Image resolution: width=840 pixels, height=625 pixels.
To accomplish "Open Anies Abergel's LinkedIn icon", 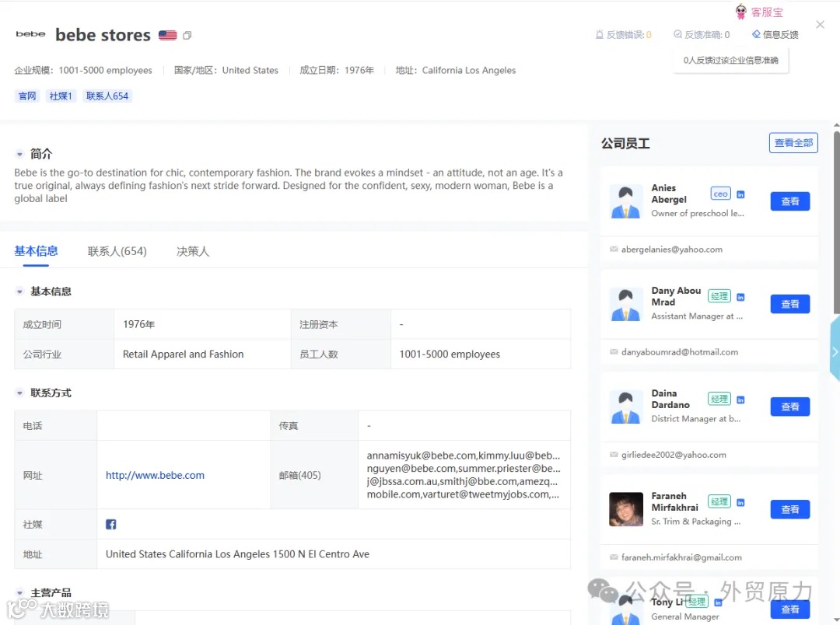I will [x=741, y=194].
